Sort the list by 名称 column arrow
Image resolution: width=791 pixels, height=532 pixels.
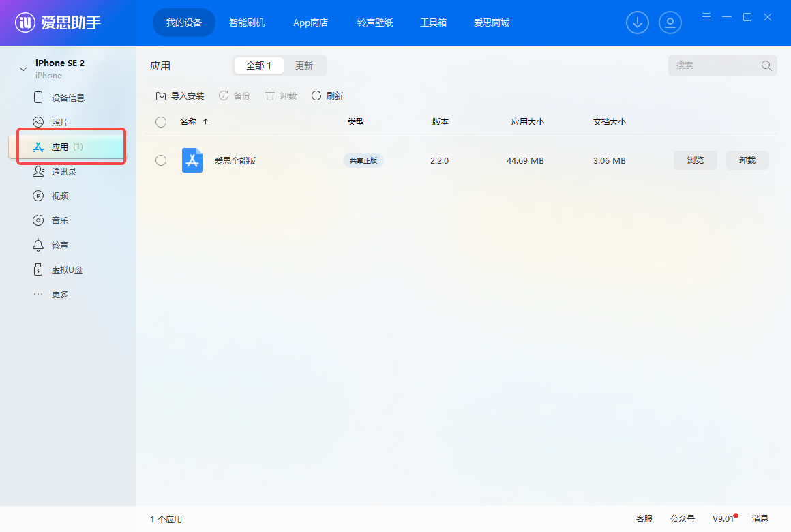click(206, 122)
